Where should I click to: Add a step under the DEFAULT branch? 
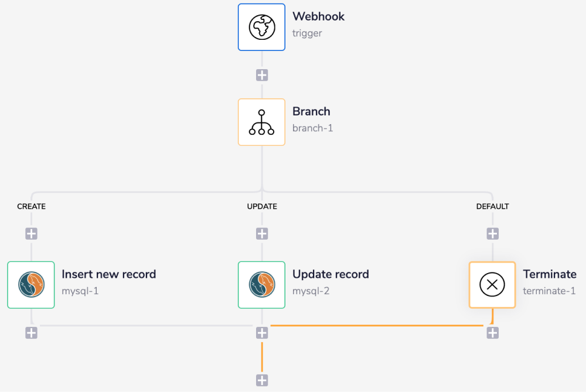click(x=492, y=233)
